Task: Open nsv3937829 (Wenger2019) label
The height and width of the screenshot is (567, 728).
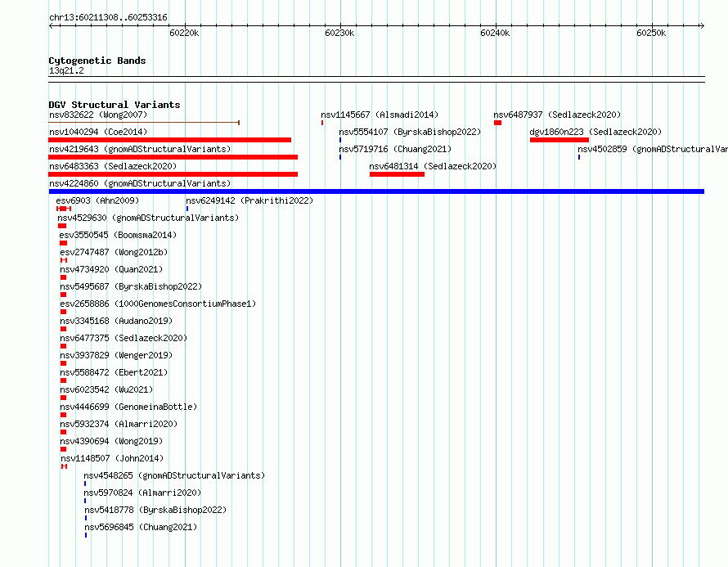Action: tap(116, 355)
